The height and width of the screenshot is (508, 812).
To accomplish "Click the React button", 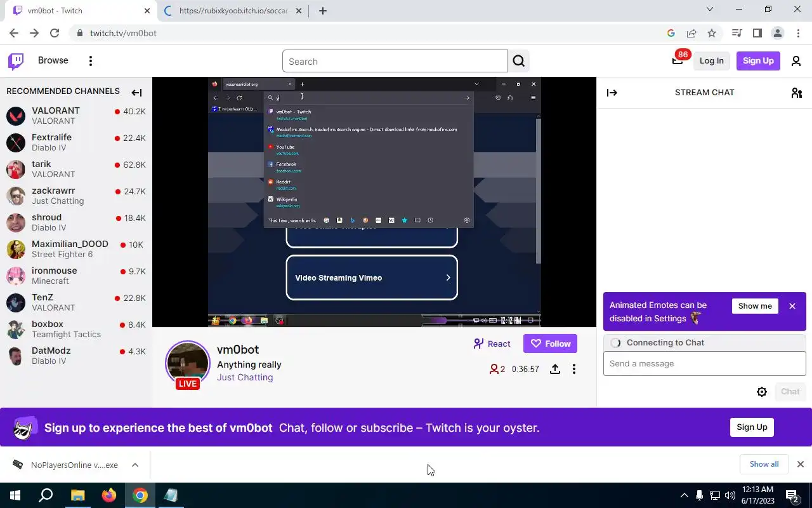I will point(492,344).
